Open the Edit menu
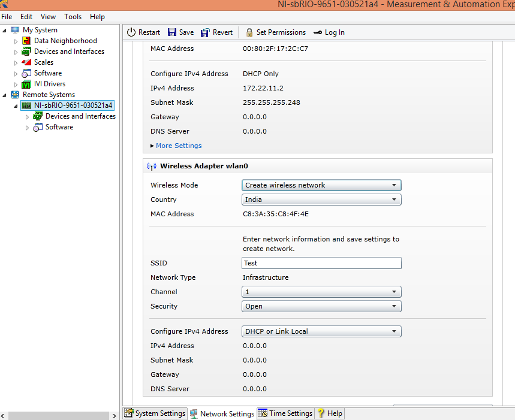This screenshot has width=515, height=420. point(26,17)
